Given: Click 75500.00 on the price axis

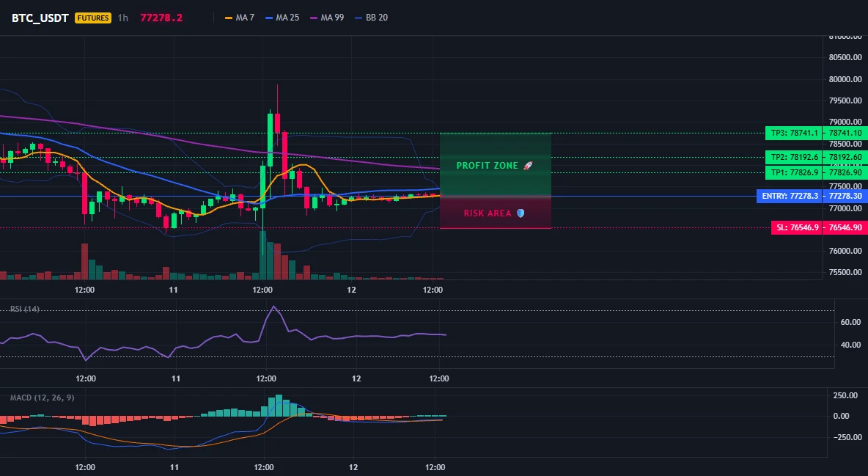Looking at the screenshot, I should 845,273.
